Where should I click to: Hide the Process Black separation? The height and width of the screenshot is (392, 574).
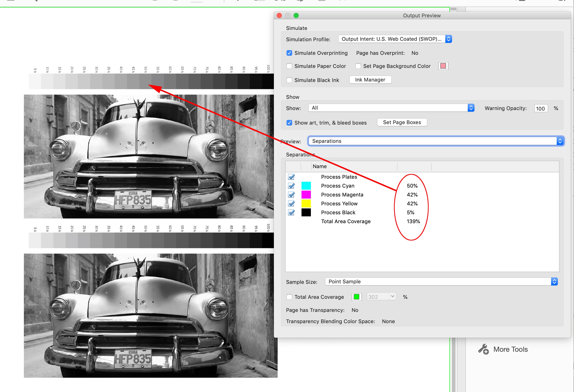291,212
